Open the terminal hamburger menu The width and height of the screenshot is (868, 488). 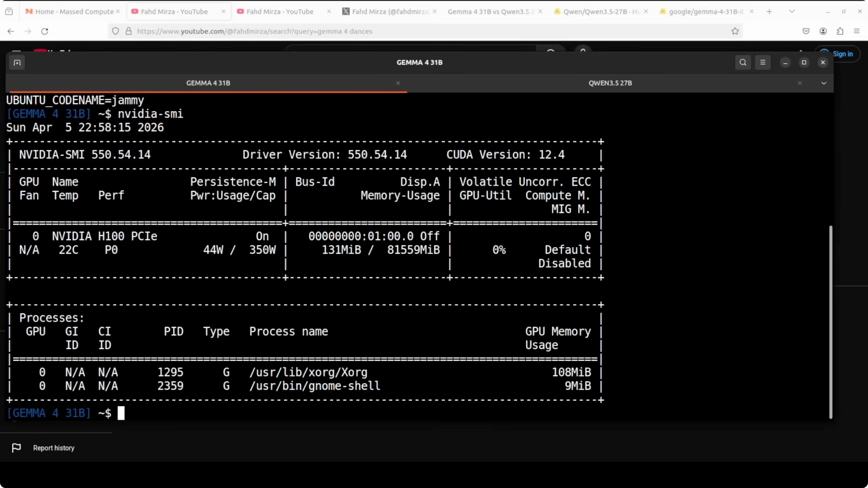click(763, 63)
